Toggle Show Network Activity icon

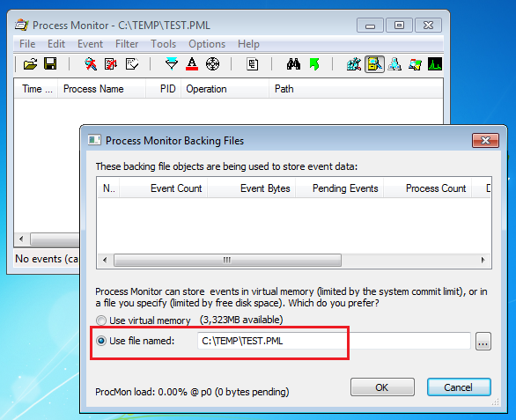click(394, 64)
